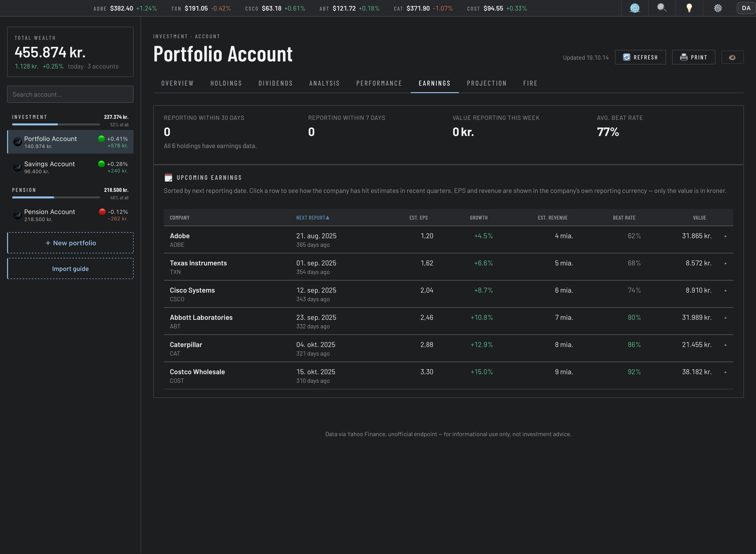Select Savings Account in sidebar

[71, 167]
